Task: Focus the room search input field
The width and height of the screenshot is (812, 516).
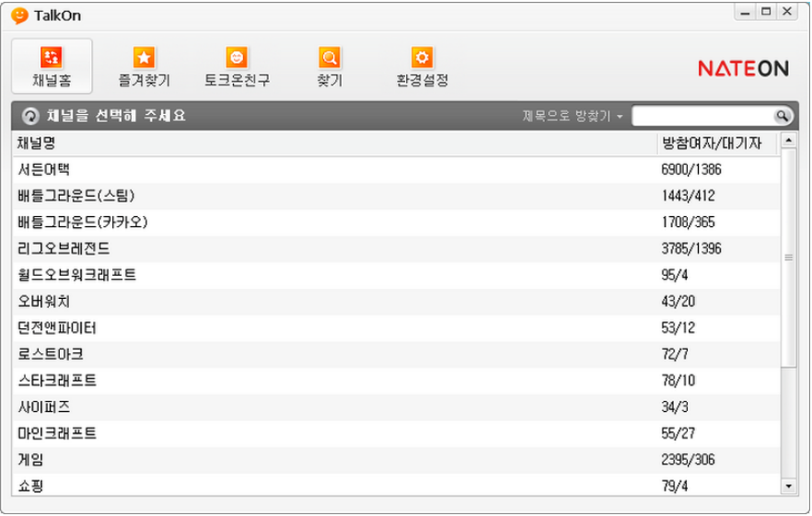Action: [703, 116]
